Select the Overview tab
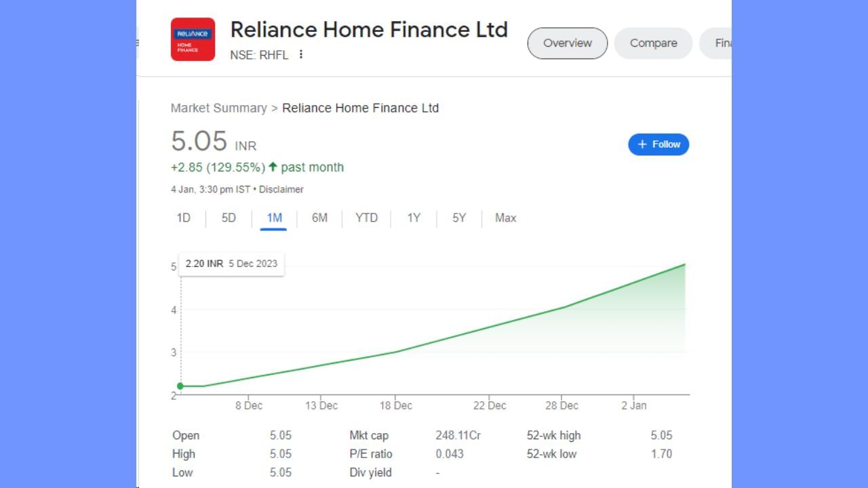The height and width of the screenshot is (488, 868). (568, 43)
